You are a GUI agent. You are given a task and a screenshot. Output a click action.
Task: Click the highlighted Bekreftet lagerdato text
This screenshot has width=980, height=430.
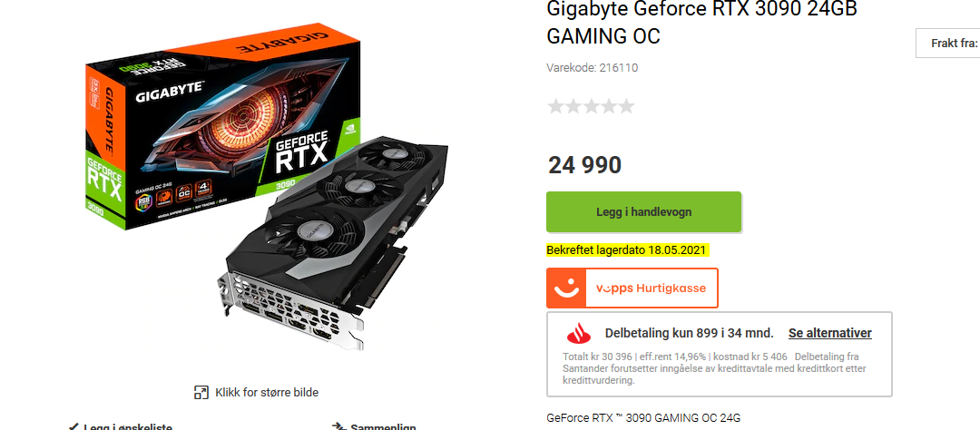pos(626,250)
